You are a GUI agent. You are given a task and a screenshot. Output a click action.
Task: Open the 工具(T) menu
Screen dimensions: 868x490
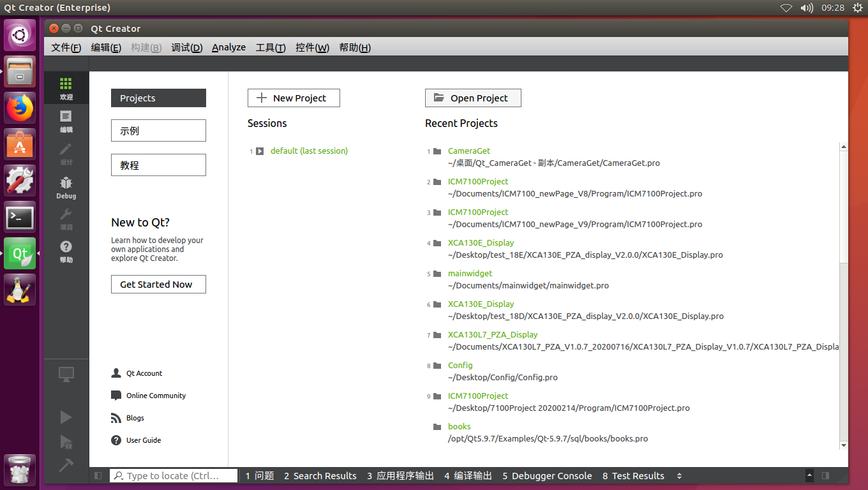pyautogui.click(x=271, y=47)
